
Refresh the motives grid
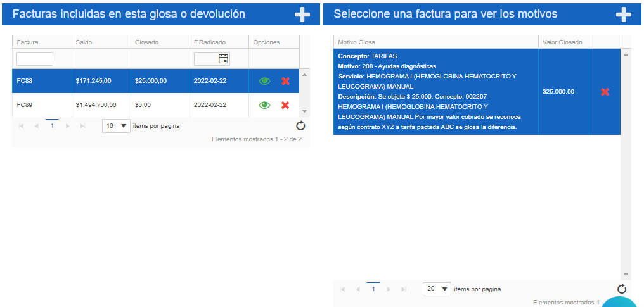pos(622,289)
